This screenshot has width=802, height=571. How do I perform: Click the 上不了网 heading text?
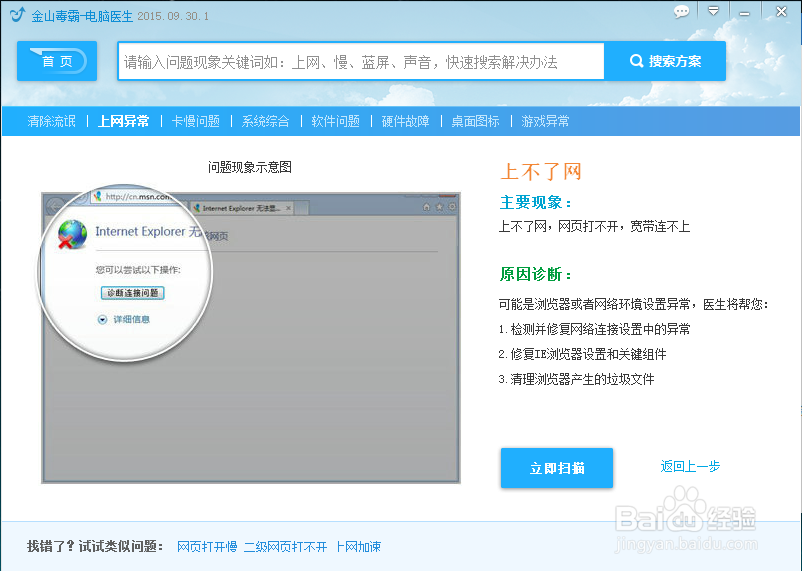541,171
